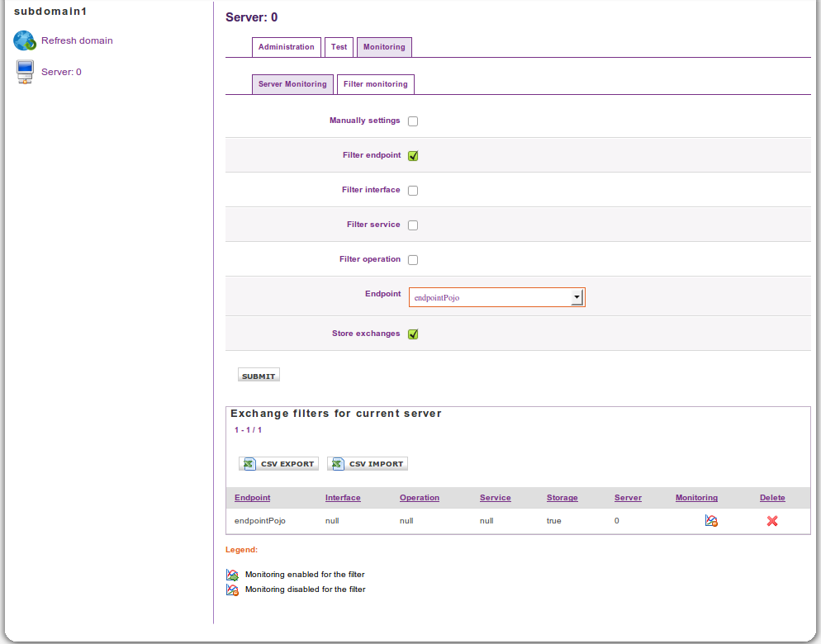The width and height of the screenshot is (821, 644).
Task: Sort filters by Storage column header
Action: click(x=562, y=498)
